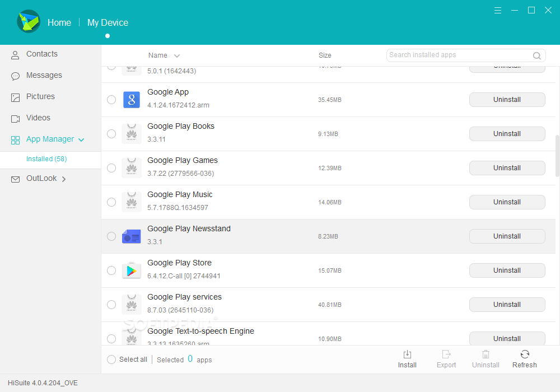The image size is (560, 392).
Task: Click the Name column header label
Action: (158, 55)
